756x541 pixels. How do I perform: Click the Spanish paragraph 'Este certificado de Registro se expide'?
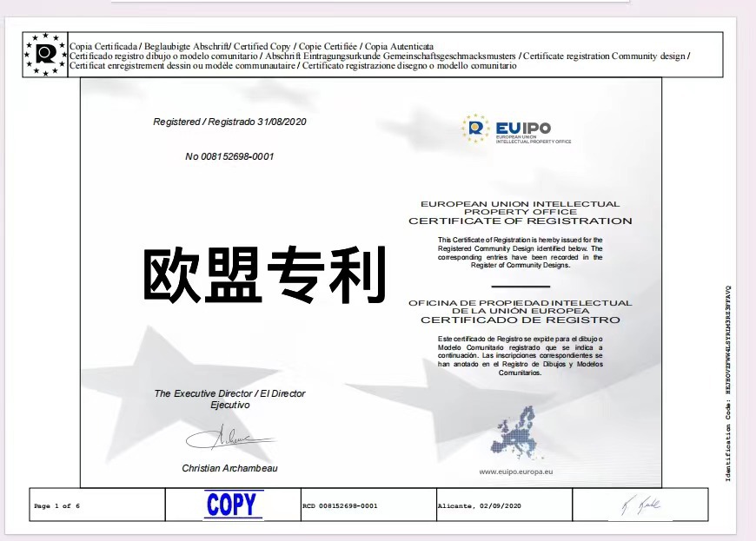521,356
